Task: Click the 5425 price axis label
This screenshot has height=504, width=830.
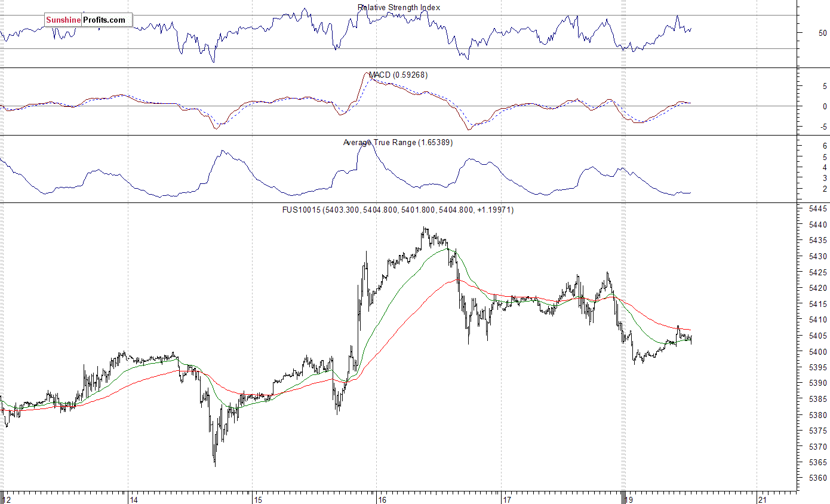Action: coord(819,272)
